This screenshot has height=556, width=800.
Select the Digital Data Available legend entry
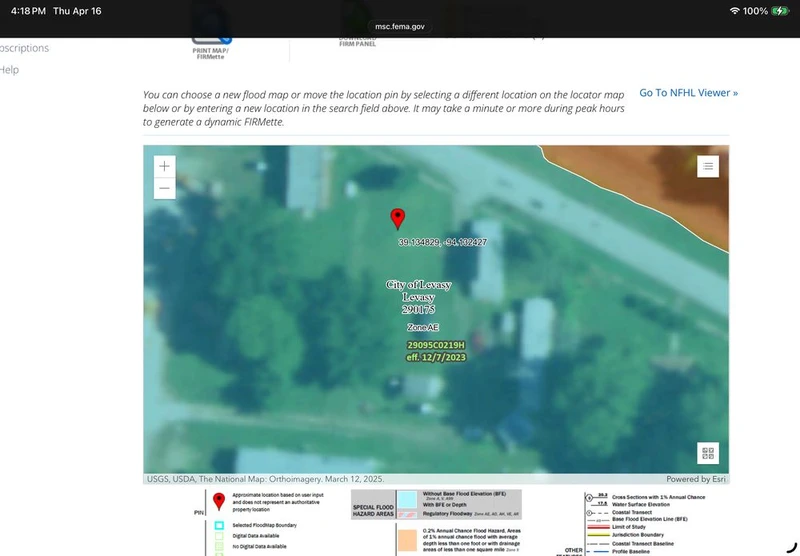[x=247, y=536]
